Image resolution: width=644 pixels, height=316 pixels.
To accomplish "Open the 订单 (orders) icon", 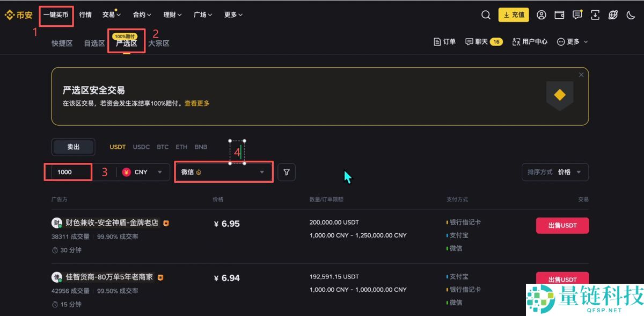I will (445, 41).
